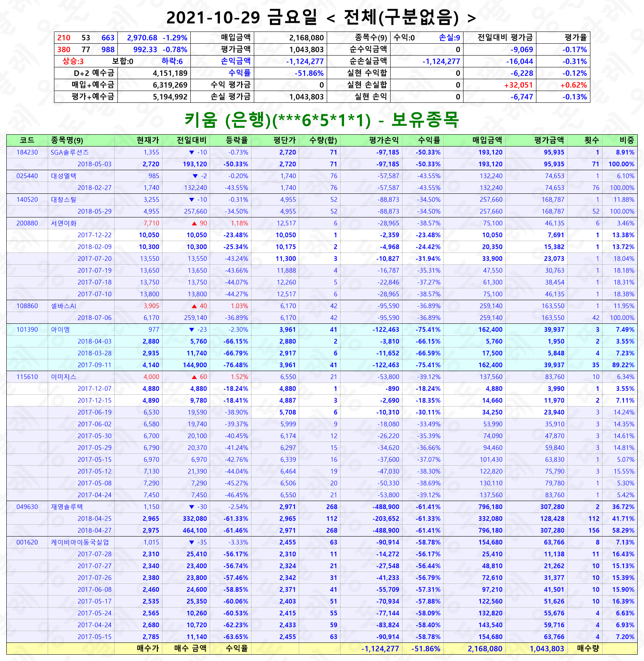644x661 pixels.
Task: Click purchase date 2018-04-25
Action: pyautogui.click(x=95, y=518)
